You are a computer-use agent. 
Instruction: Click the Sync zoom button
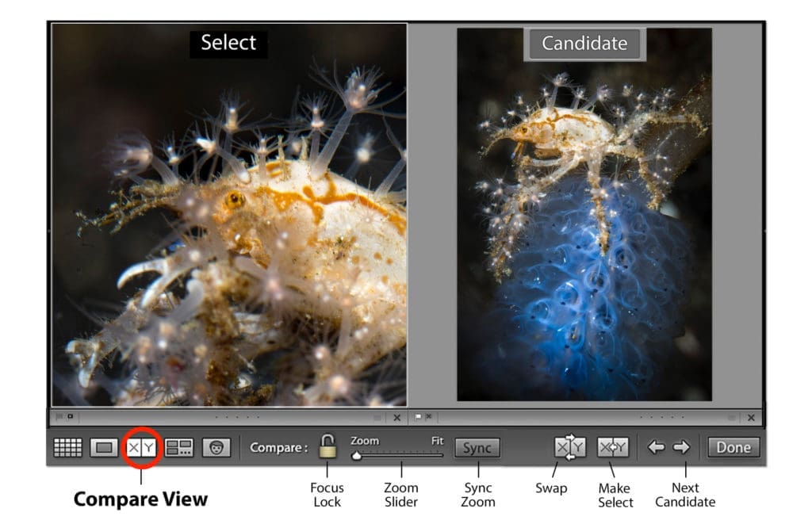coord(477,448)
